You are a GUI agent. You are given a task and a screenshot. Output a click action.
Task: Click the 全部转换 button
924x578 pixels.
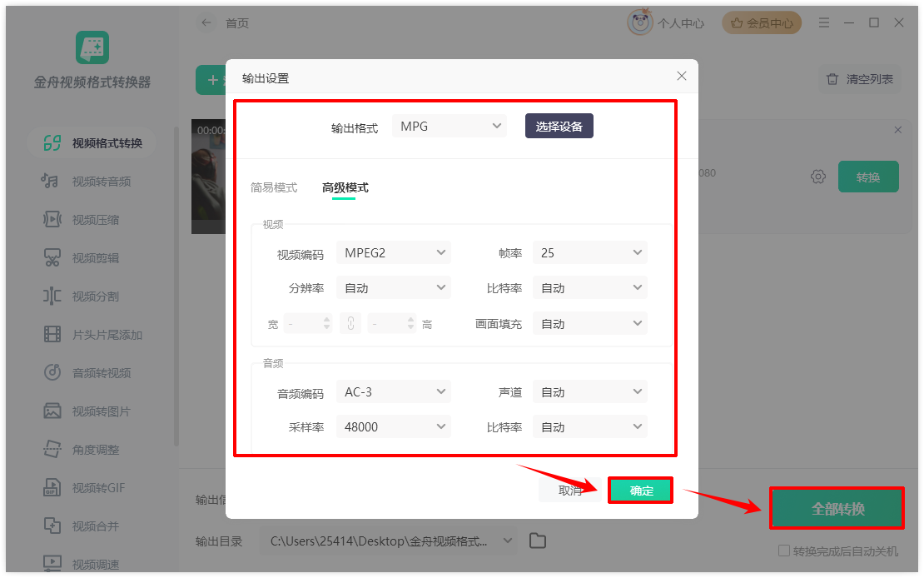pyautogui.click(x=837, y=508)
